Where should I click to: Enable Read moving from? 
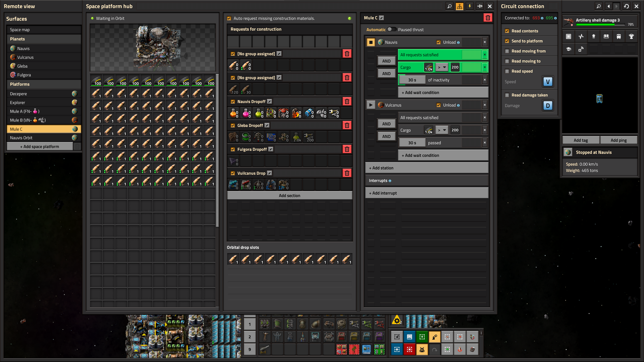point(507,51)
